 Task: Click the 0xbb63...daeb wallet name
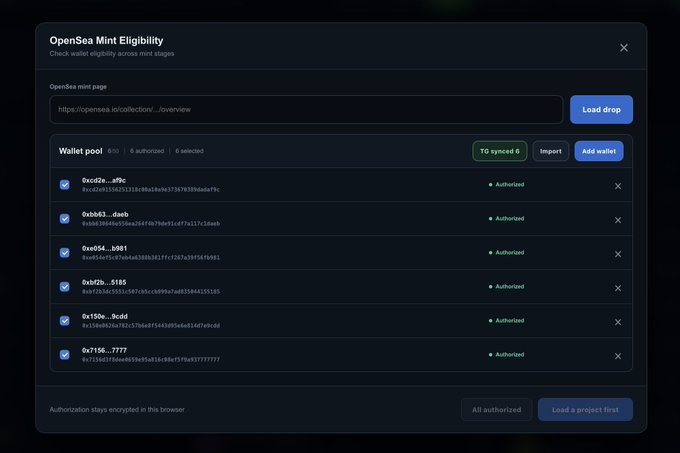[x=105, y=214]
